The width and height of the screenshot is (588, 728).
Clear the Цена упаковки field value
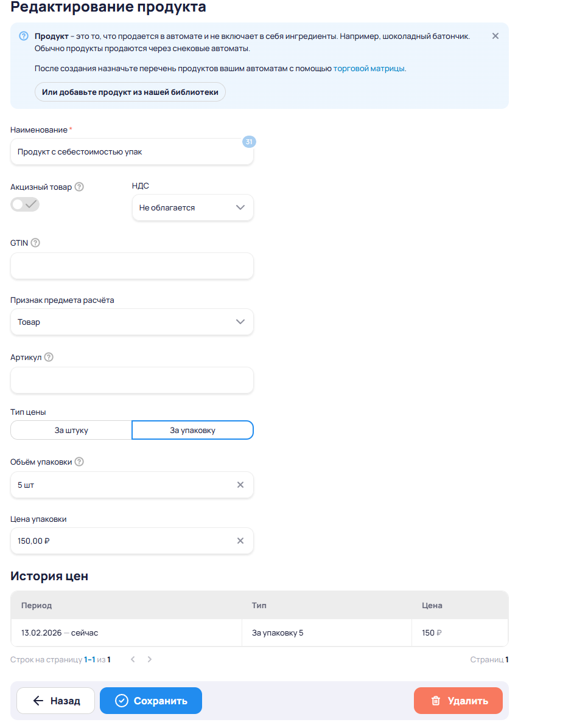[x=240, y=541]
